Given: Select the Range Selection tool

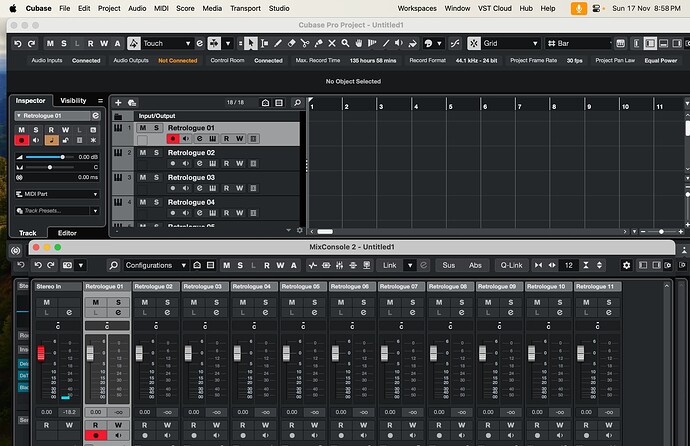Looking at the screenshot, I should click(x=264, y=43).
